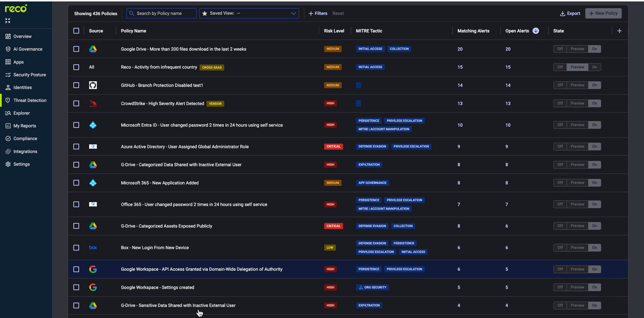Open the Compliance page
This screenshot has height=318, width=644.
24,138
